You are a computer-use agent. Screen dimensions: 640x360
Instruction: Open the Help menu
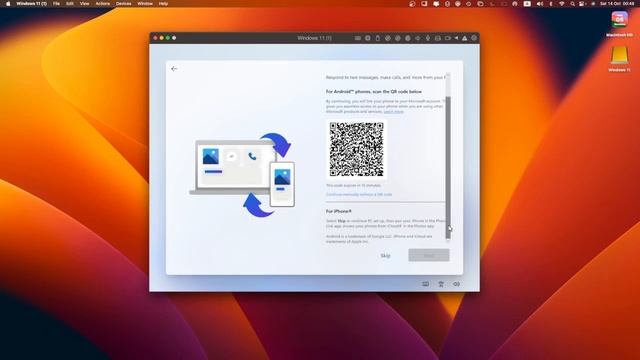(x=163, y=4)
